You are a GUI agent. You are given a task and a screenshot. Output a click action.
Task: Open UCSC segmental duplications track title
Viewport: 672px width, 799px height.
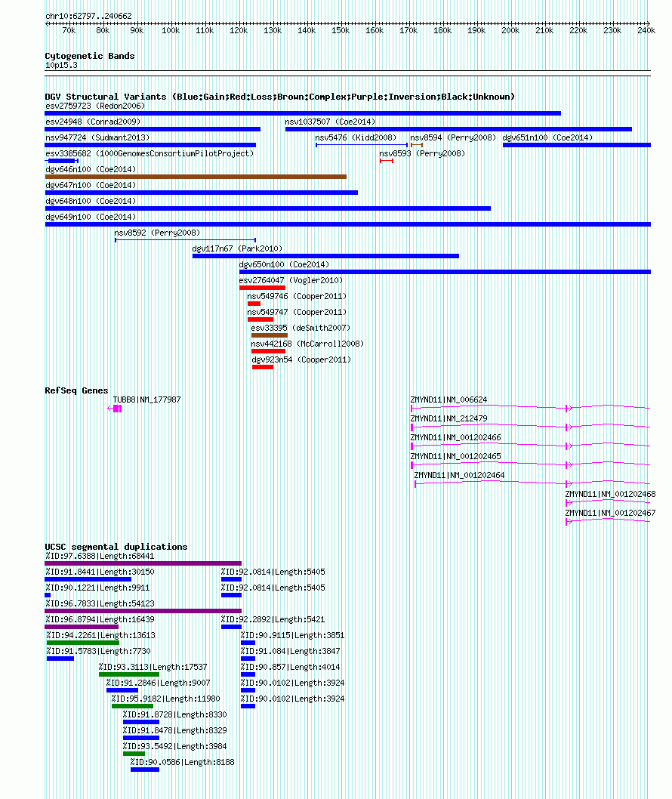click(116, 547)
